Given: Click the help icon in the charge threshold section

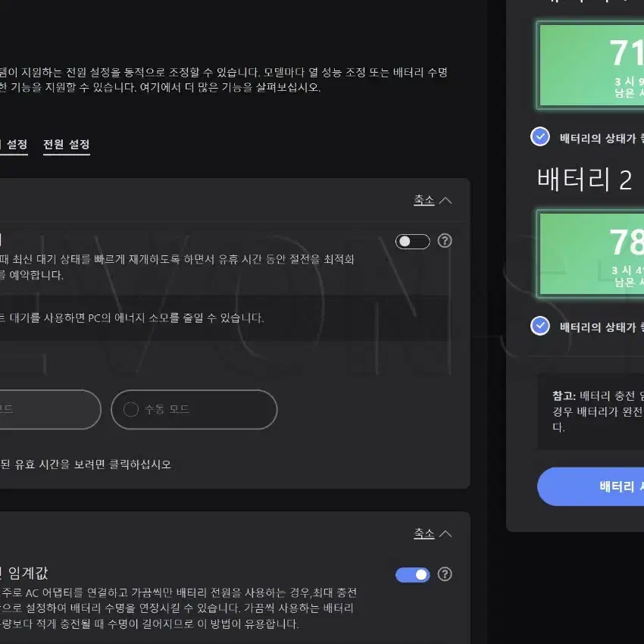Looking at the screenshot, I should [445, 575].
